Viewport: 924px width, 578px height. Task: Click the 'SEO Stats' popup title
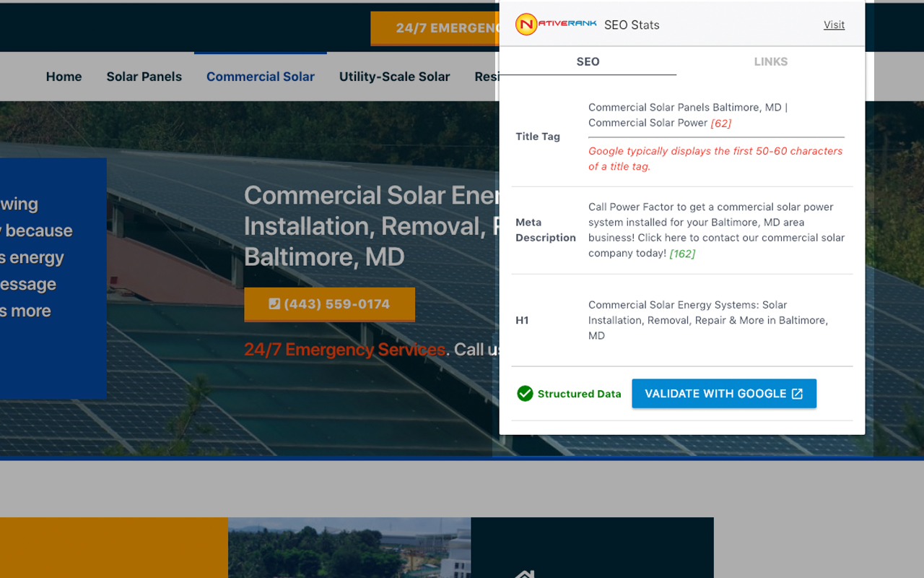632,25
